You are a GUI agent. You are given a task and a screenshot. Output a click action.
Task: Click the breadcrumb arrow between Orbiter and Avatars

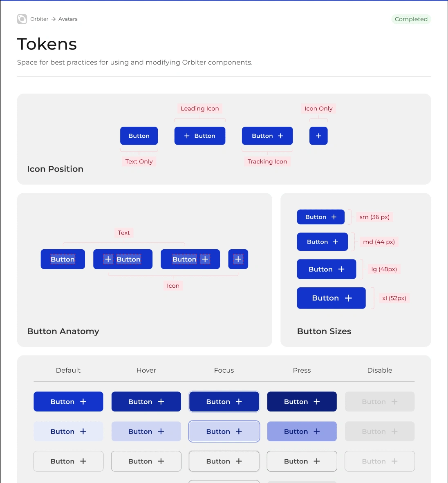tap(54, 19)
